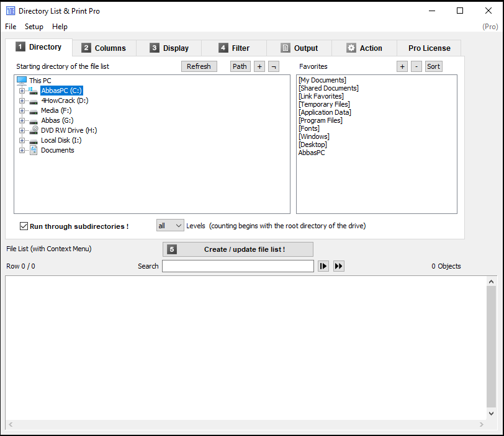Click Create / update file list button
This screenshot has height=436, width=504.
[238, 249]
